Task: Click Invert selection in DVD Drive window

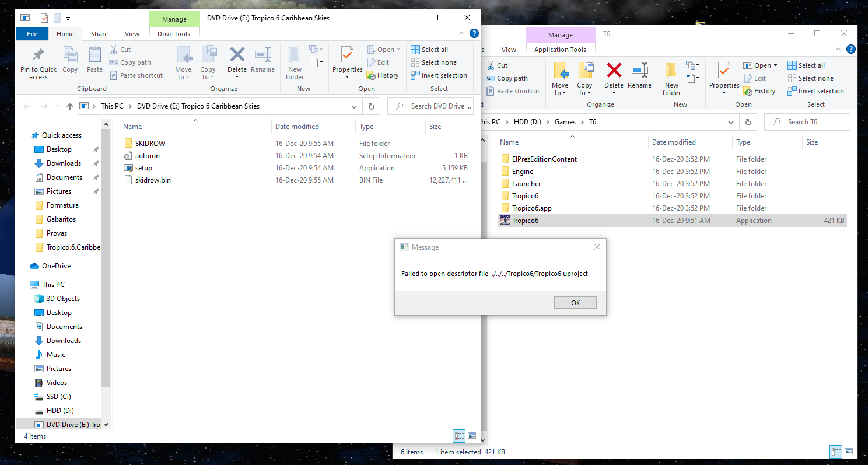Action: (439, 75)
